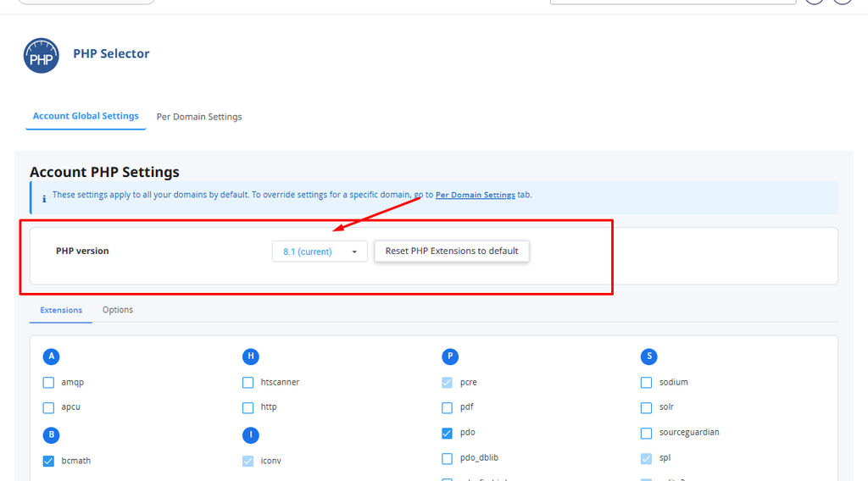Click the PHP version label
This screenshot has height=481, width=868.
coord(82,251)
